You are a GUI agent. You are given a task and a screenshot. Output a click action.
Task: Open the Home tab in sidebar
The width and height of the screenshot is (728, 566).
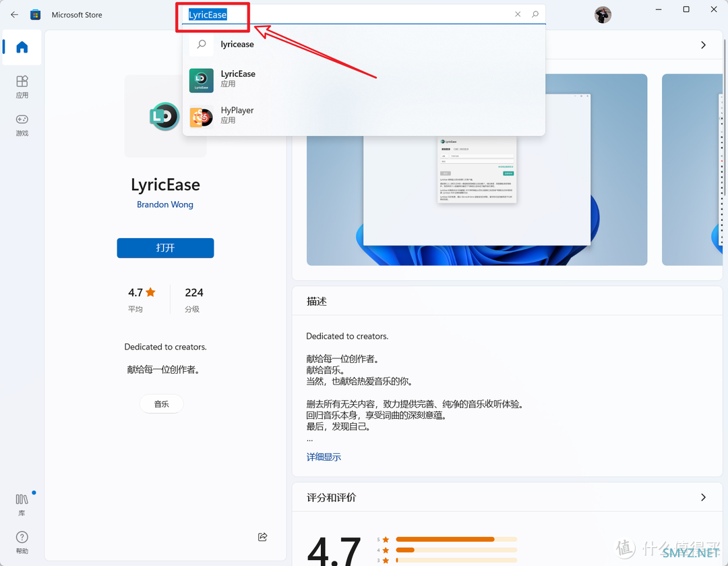[22, 47]
